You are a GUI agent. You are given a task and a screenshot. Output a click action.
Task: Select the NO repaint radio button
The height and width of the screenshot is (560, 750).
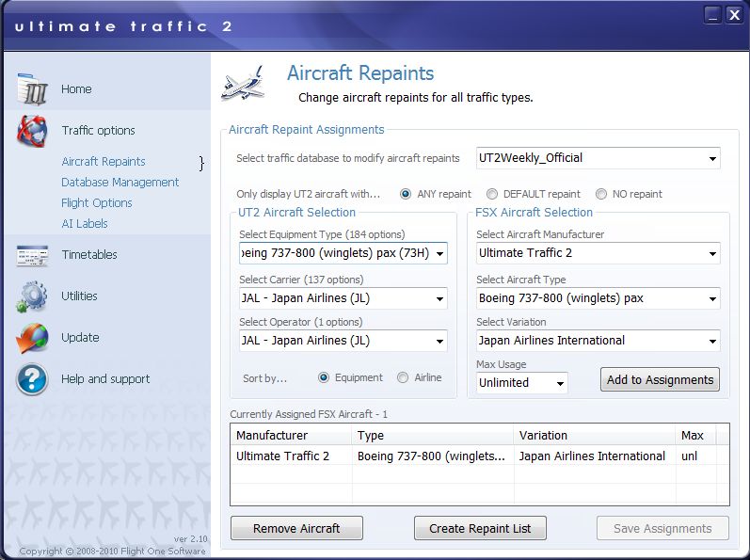[x=601, y=194]
